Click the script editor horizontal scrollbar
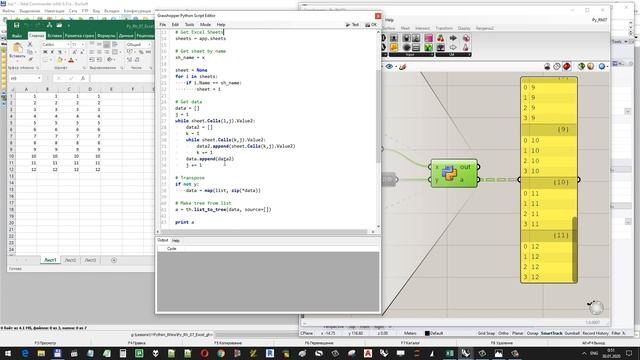Screen dimensions: 640x360 263,232
